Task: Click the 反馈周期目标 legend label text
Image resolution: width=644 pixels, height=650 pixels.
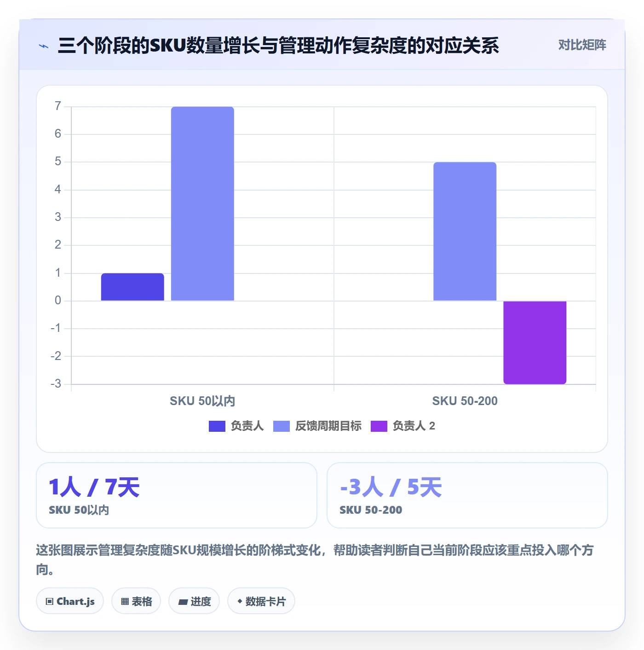Action: (328, 426)
